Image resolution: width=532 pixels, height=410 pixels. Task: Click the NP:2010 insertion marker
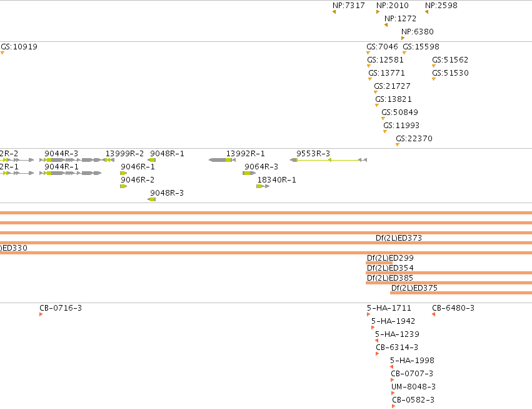pyautogui.click(x=378, y=12)
